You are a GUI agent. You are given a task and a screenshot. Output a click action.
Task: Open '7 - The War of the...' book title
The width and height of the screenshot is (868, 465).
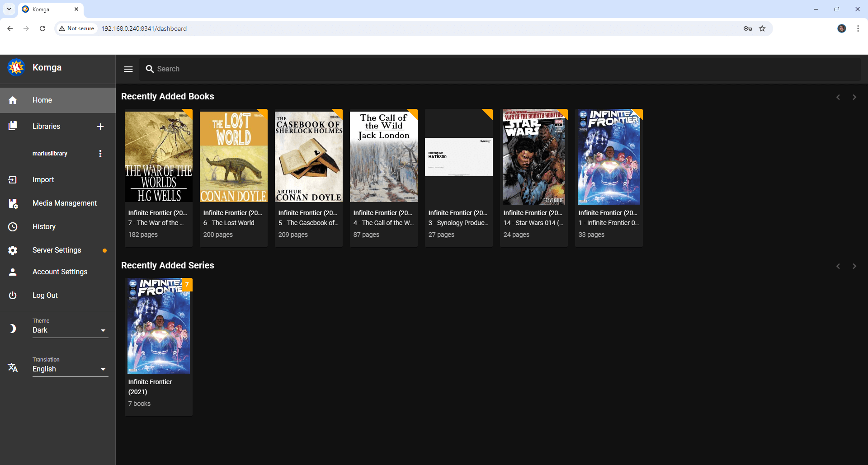pos(156,223)
